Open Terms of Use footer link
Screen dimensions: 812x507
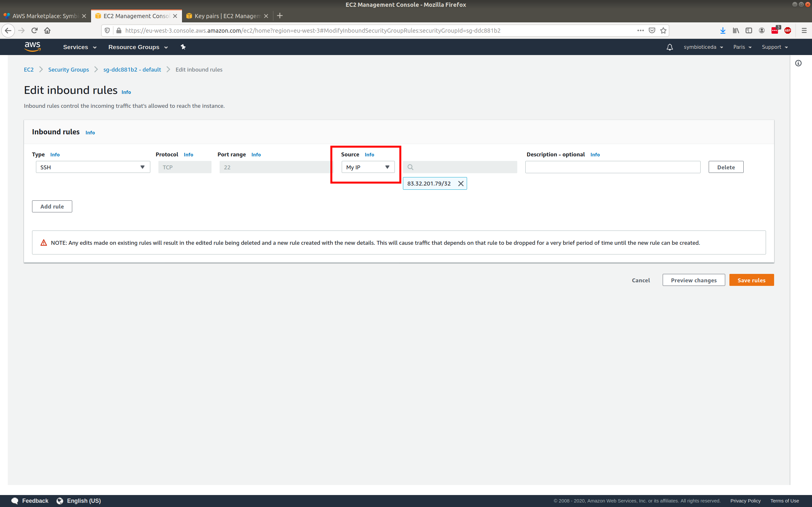784,501
